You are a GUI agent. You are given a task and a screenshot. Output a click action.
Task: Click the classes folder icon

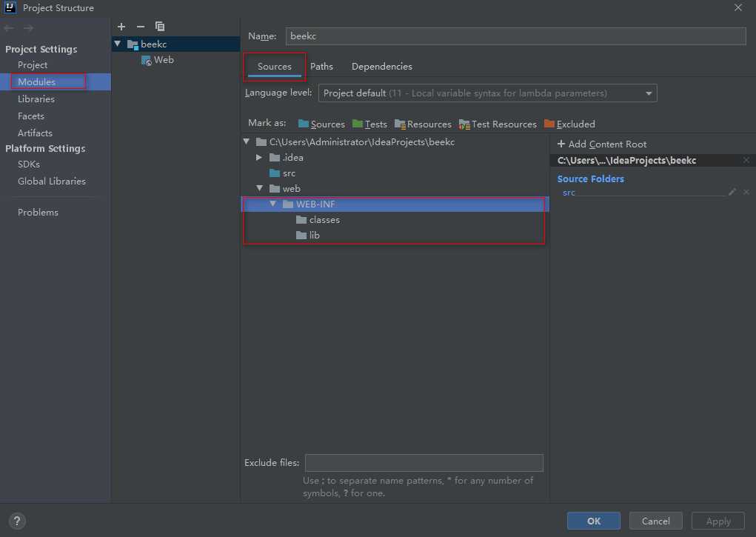[301, 219]
